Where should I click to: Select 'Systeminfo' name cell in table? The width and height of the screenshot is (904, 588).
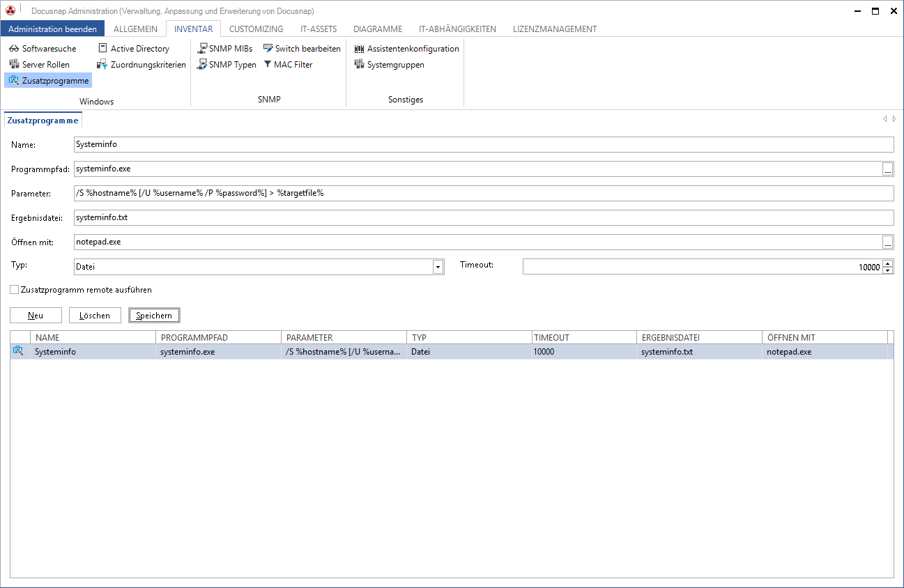tap(93, 352)
